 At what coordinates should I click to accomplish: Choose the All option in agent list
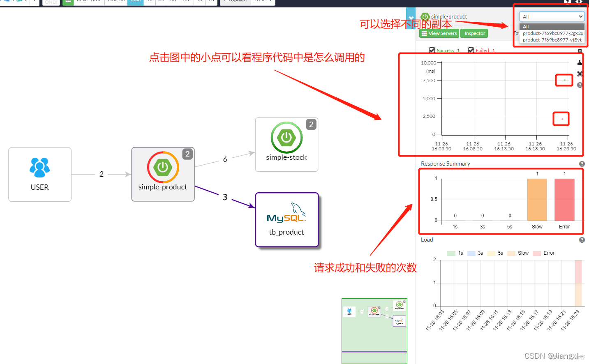click(552, 26)
